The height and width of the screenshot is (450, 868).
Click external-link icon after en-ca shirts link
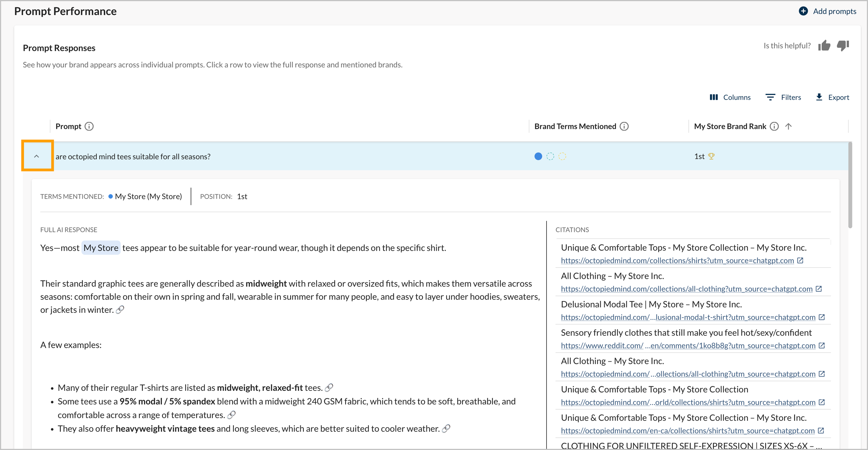(821, 430)
